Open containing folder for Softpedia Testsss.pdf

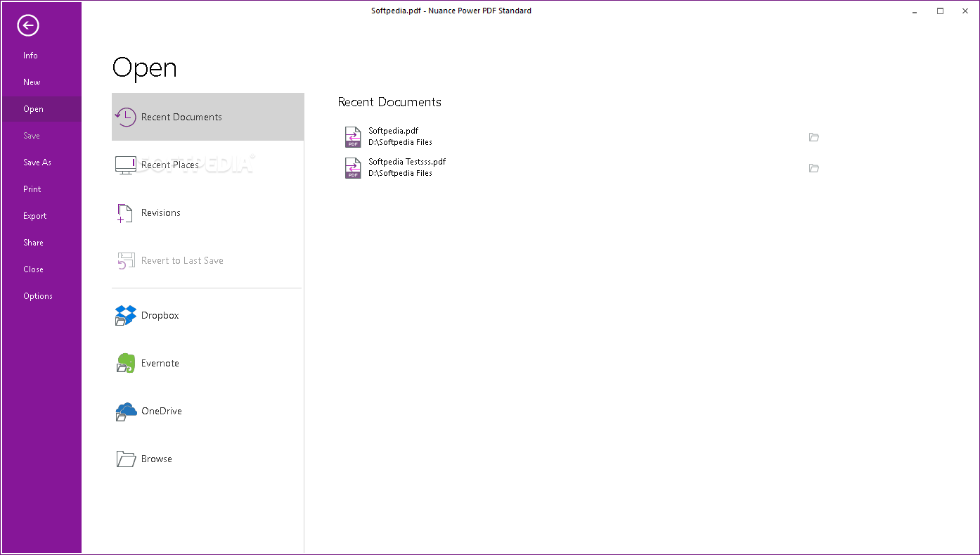pyautogui.click(x=814, y=168)
